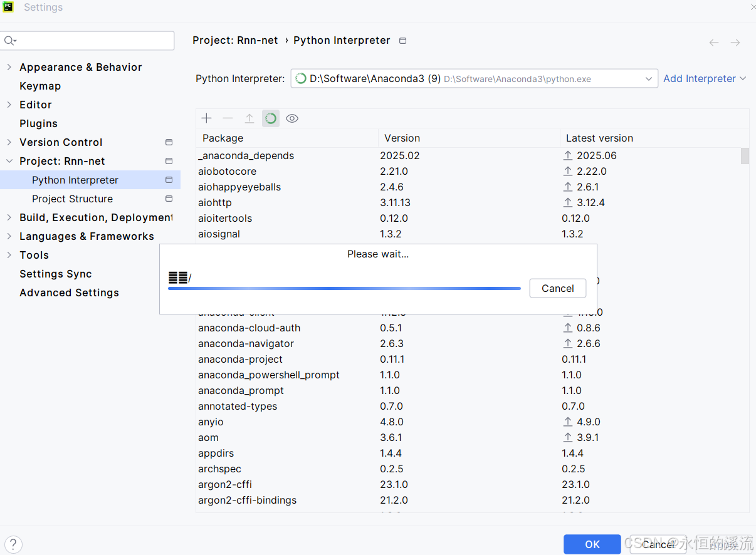Image resolution: width=756 pixels, height=555 pixels.
Task: Open the Plugins settings page
Action: tap(38, 123)
